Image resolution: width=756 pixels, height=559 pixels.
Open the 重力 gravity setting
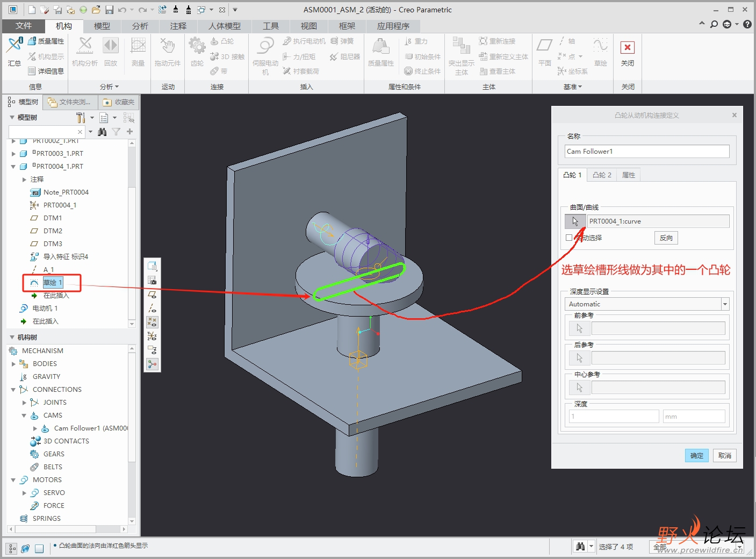pyautogui.click(x=416, y=41)
